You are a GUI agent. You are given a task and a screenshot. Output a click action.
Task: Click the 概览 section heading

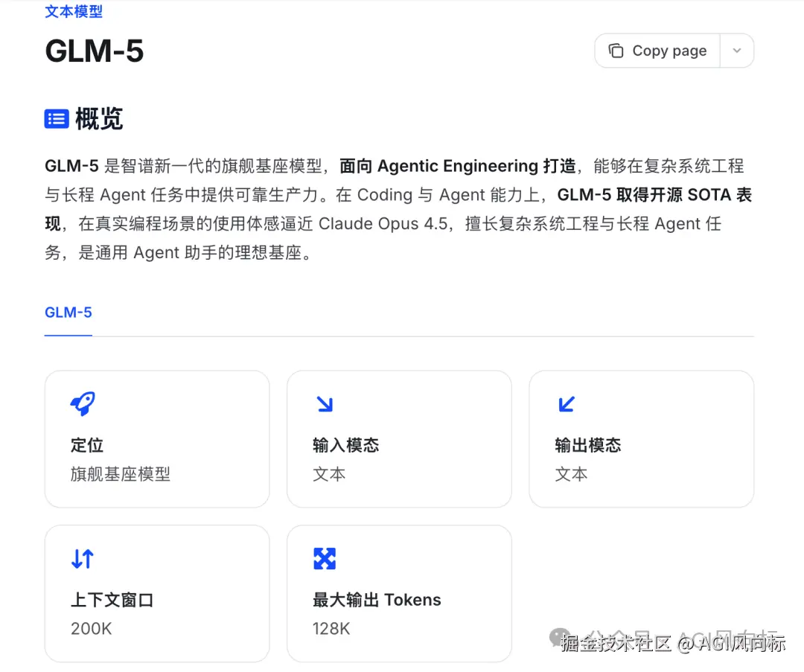point(99,119)
